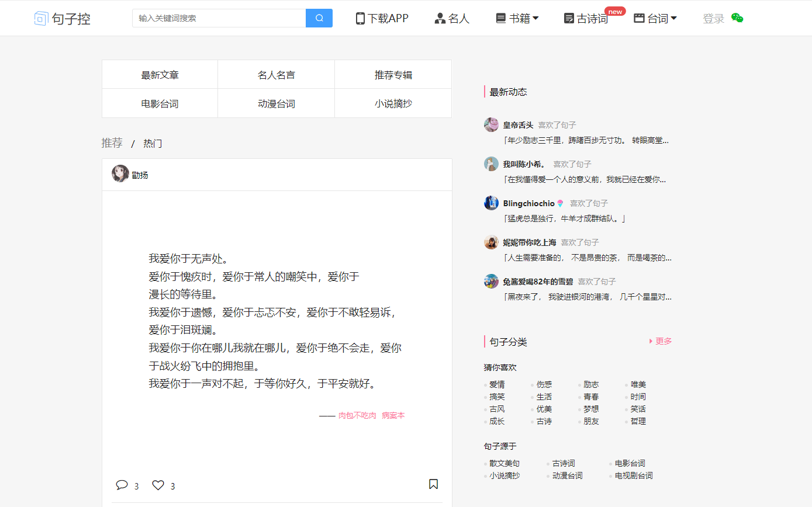Open comments via the speech bubble icon
Viewport: 812px width, 507px height.
point(121,485)
